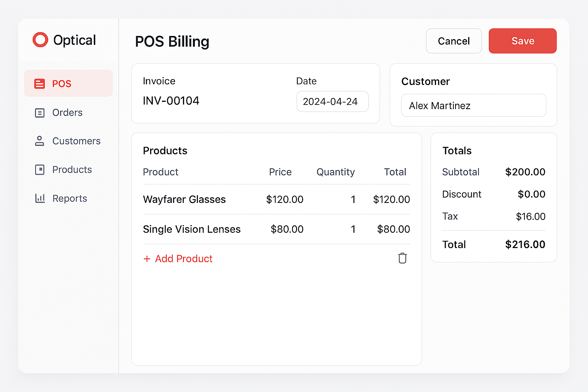Screen dimensions: 588x392
Task: Switch to the Orders section
Action: [x=67, y=113]
